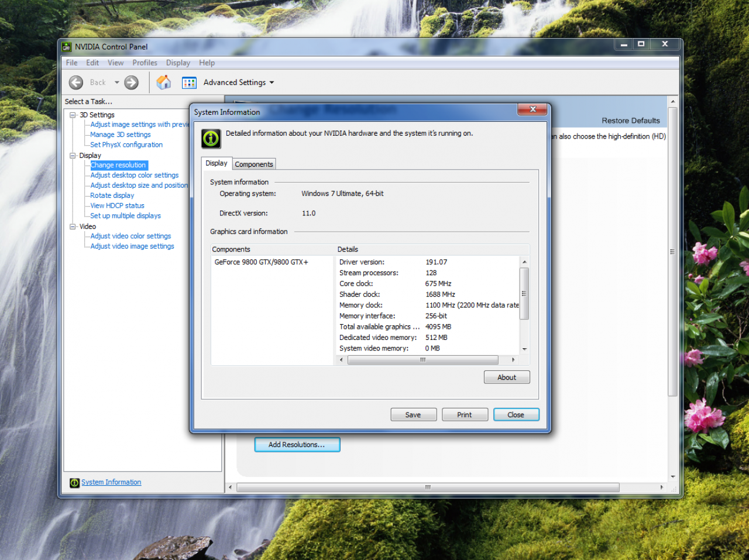Select Rotate display task

coord(112,195)
